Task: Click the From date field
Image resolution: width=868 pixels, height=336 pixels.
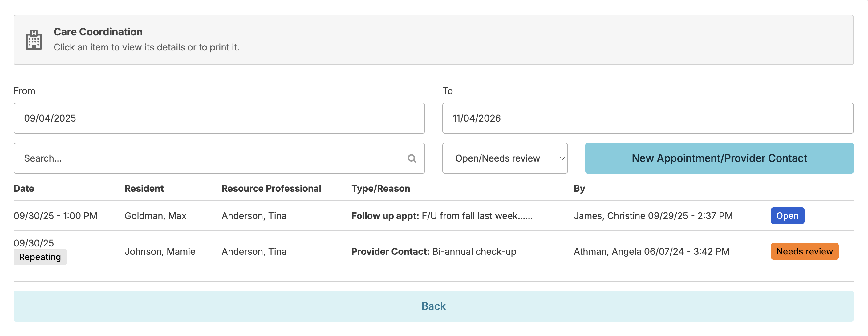Action: click(219, 118)
